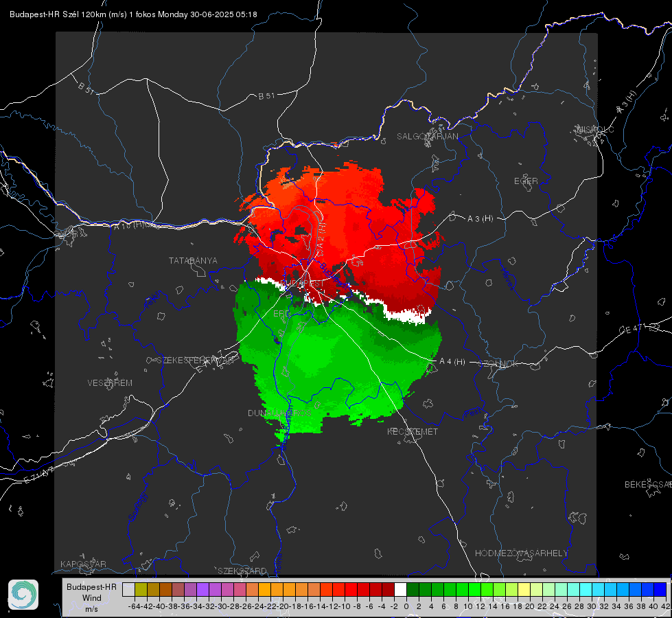
Task: Select the DUNAÚJVÁROS city label
Action: point(279,413)
